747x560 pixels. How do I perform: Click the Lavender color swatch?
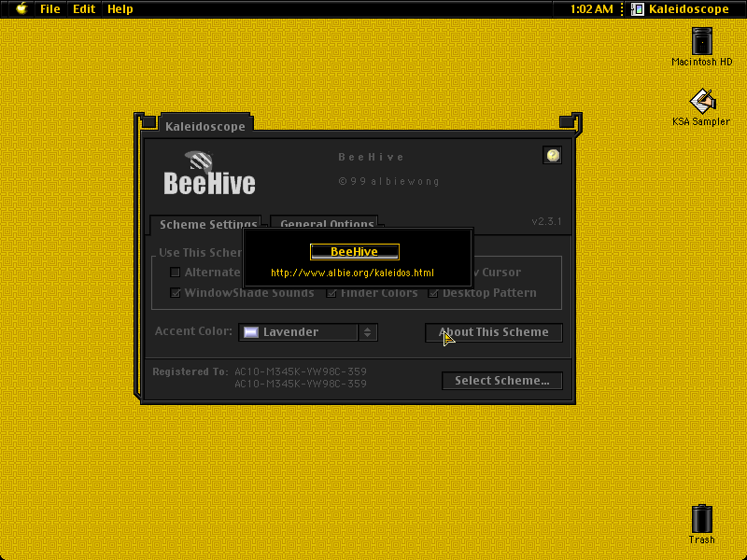pos(251,332)
